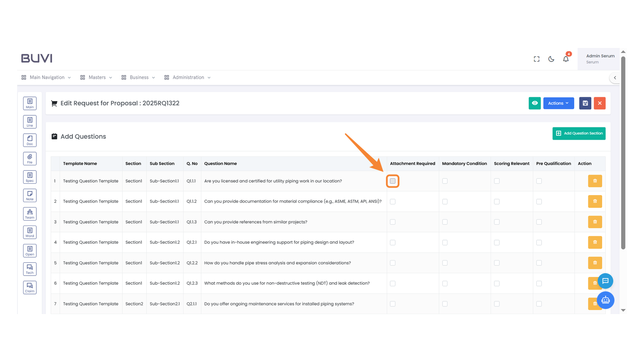
Task: Delete question Q1.1.3 using its trash button
Action: pos(595,222)
